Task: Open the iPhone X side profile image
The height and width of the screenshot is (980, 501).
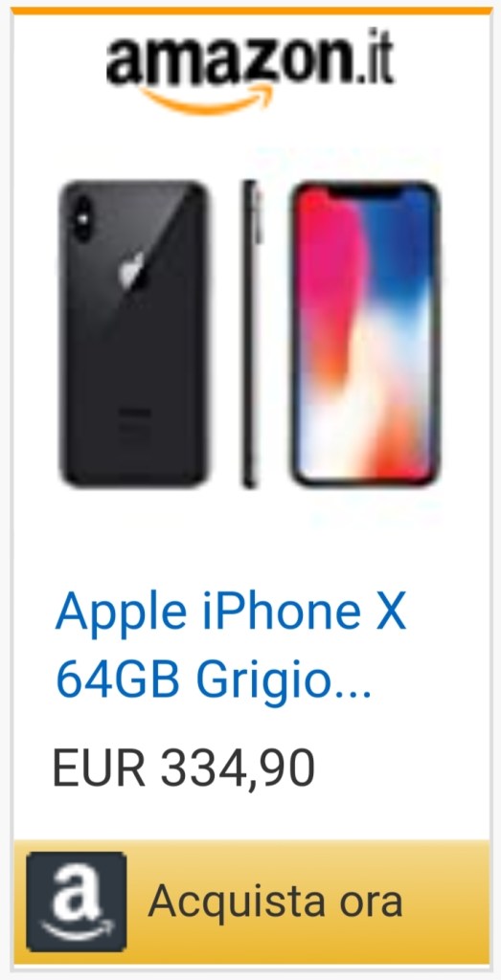Action: click(250, 334)
